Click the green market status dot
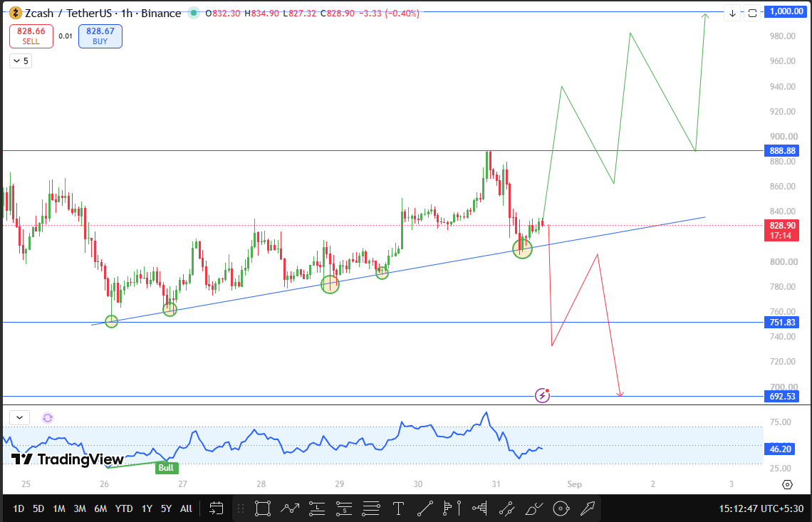This screenshot has width=812, height=522. coord(194,13)
